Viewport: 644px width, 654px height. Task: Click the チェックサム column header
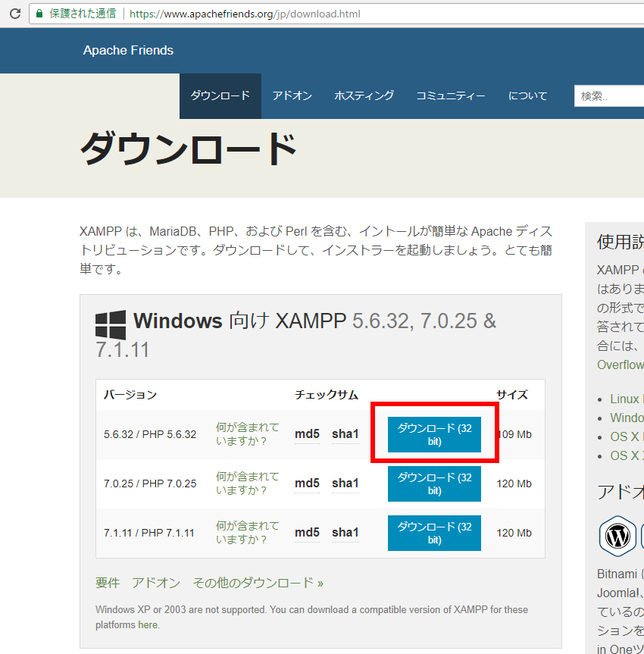click(x=327, y=395)
